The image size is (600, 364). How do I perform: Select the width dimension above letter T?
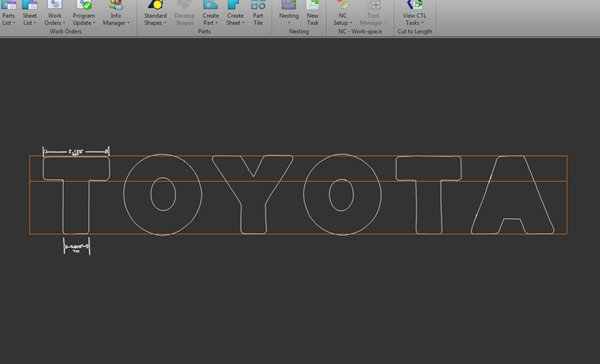(76, 152)
